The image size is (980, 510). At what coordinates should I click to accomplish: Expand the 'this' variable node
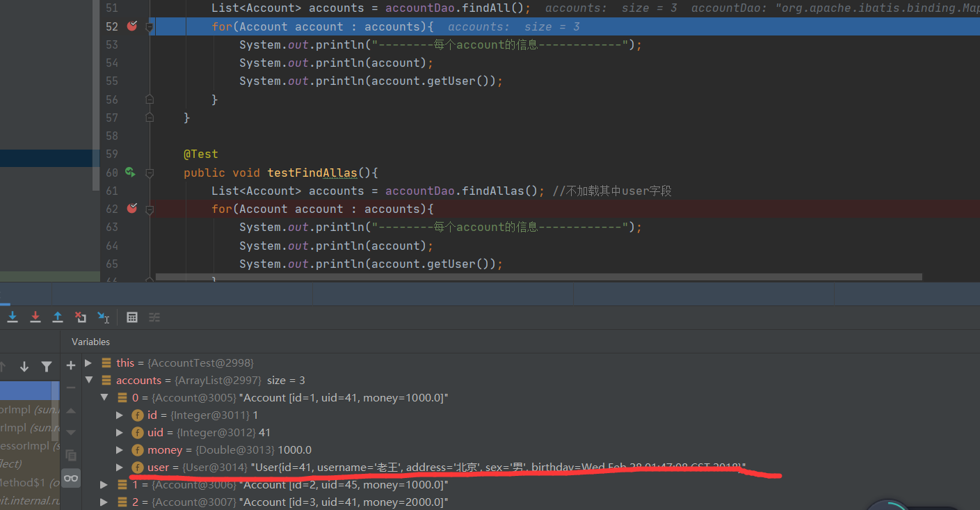click(88, 362)
